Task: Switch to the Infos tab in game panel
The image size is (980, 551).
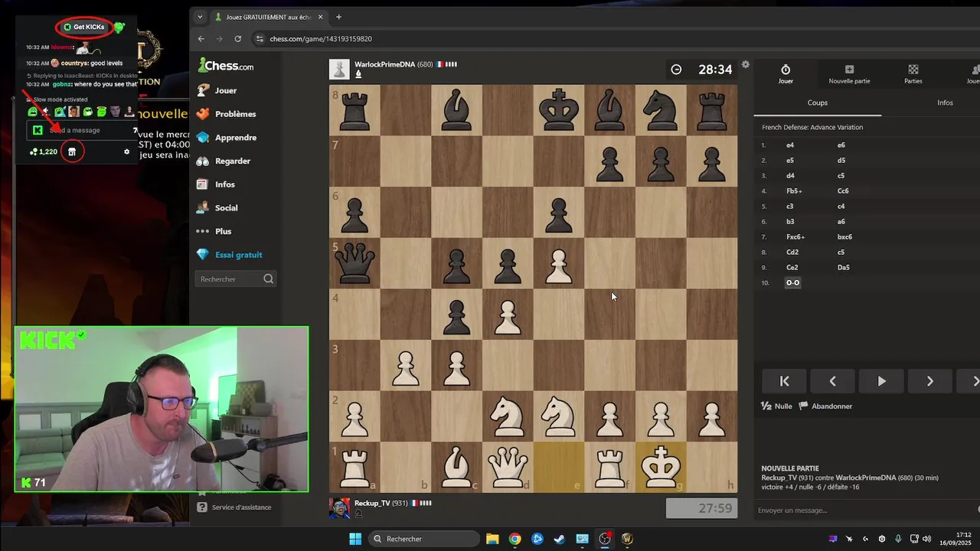Action: point(945,103)
